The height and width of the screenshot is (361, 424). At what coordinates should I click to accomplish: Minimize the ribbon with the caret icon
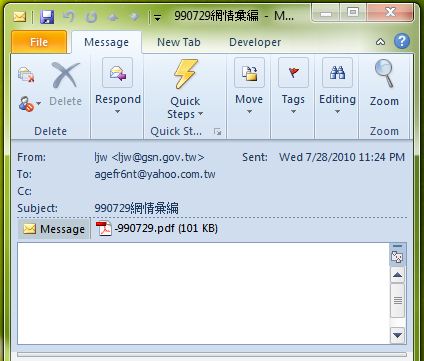[x=380, y=42]
